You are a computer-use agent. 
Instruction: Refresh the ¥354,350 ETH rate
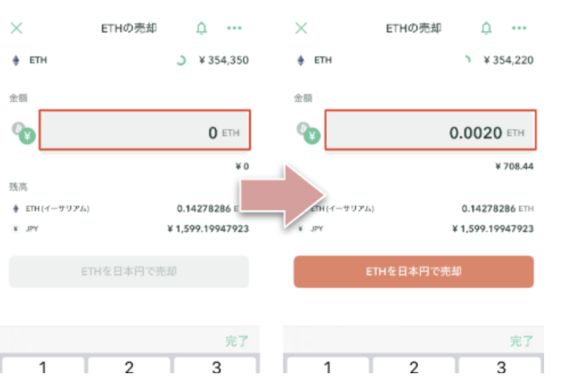pyautogui.click(x=181, y=60)
